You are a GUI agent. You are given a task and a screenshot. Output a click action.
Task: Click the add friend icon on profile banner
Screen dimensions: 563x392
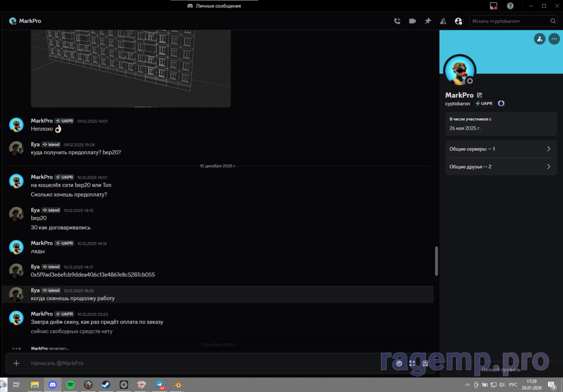(539, 39)
